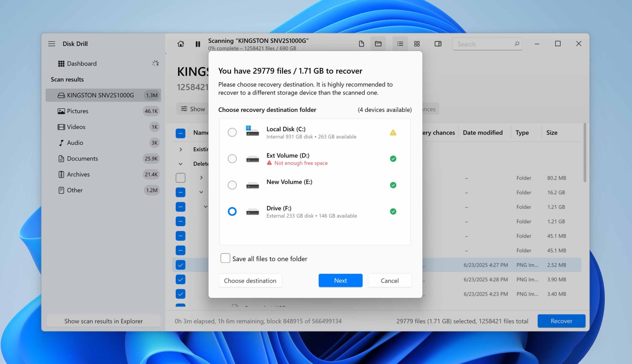The height and width of the screenshot is (364, 632).
Task: Click the Choose destination button
Action: click(x=250, y=281)
